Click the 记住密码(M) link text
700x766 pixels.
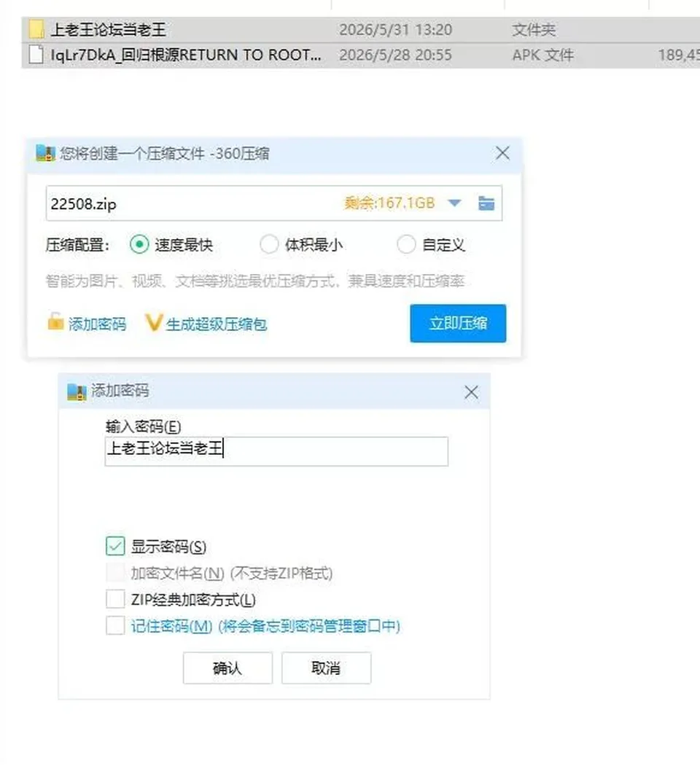[x=265, y=626]
